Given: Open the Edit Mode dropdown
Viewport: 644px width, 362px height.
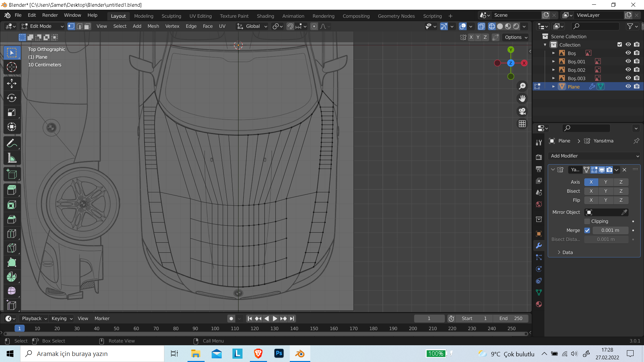Looking at the screenshot, I should coord(42,26).
